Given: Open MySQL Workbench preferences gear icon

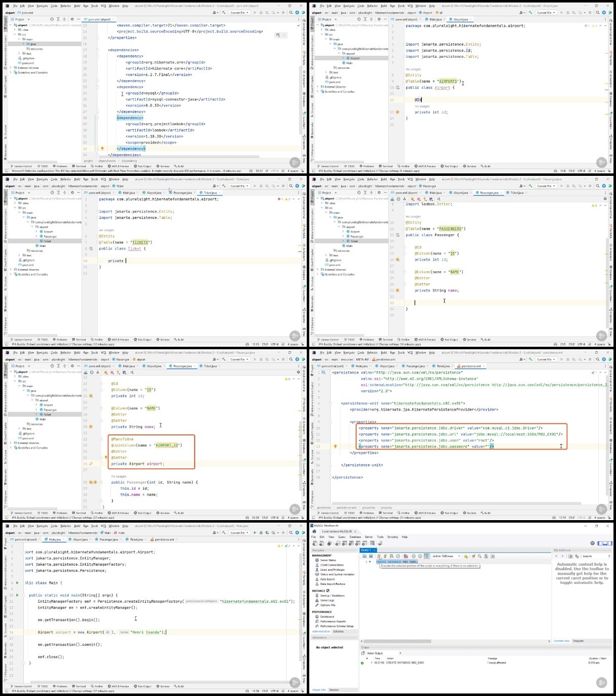Looking at the screenshot, I should click(x=592, y=543).
